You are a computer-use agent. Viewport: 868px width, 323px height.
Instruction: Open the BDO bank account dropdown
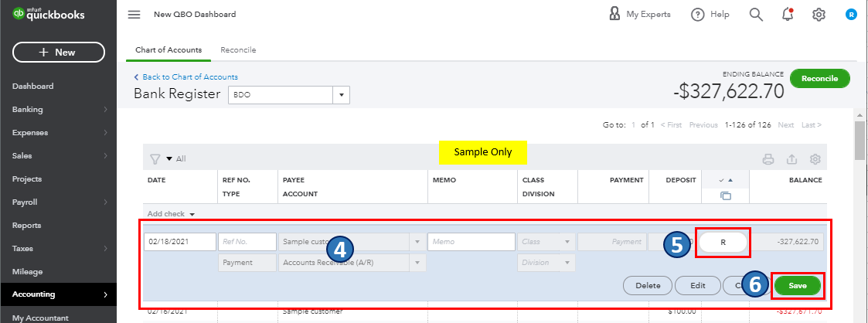(x=342, y=94)
